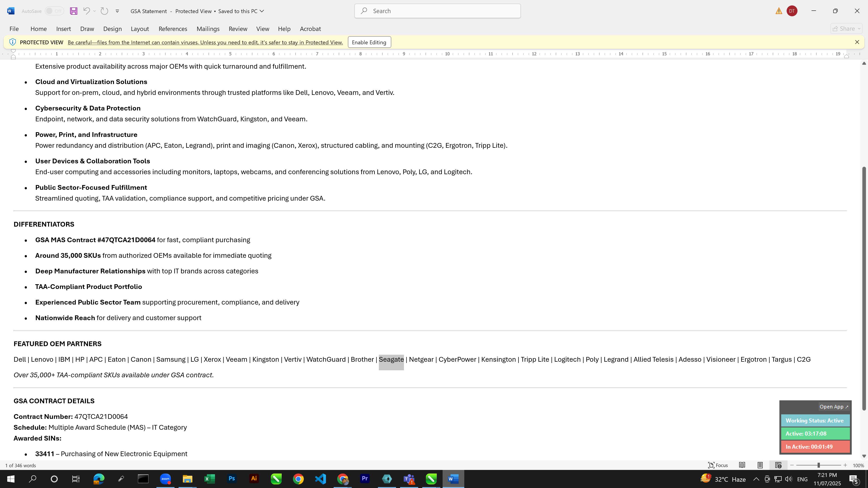Open Windows taskbar search
This screenshot has height=488, width=868.
(x=32, y=479)
